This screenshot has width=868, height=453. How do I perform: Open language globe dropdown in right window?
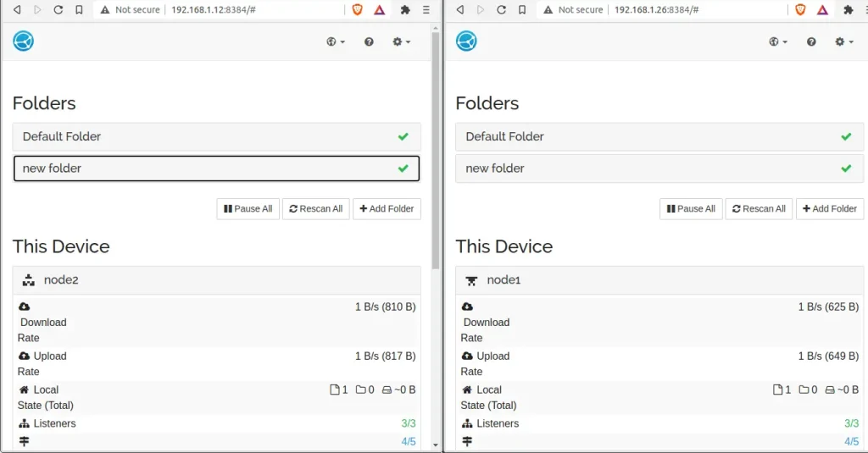778,41
